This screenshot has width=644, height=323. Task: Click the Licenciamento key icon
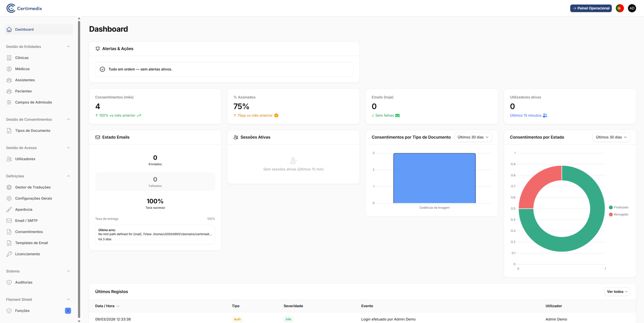coord(9,254)
